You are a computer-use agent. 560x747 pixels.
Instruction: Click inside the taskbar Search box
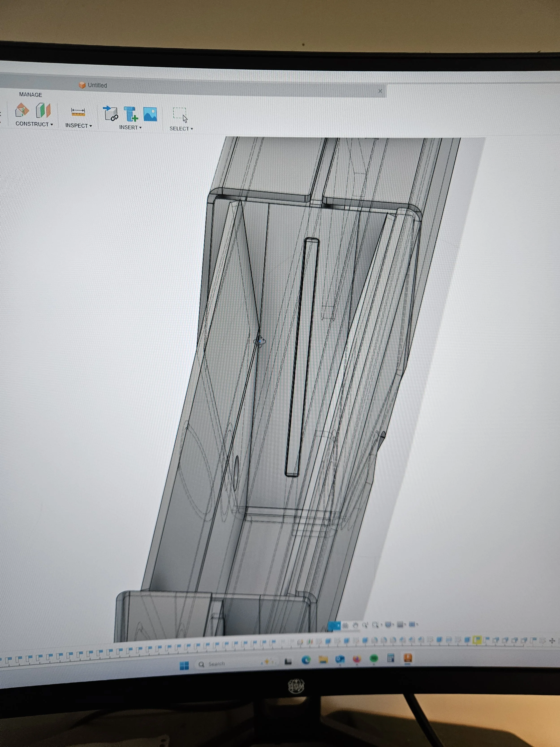214,663
